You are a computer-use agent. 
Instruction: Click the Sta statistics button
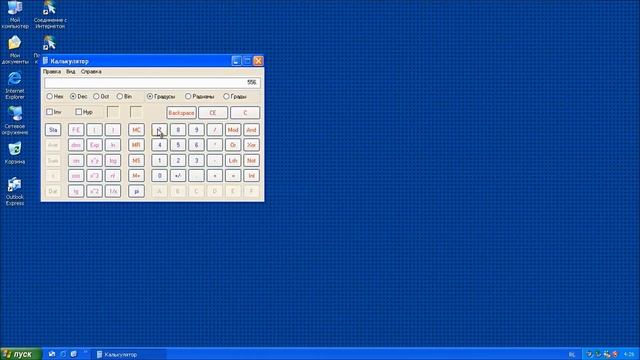tap(53, 130)
